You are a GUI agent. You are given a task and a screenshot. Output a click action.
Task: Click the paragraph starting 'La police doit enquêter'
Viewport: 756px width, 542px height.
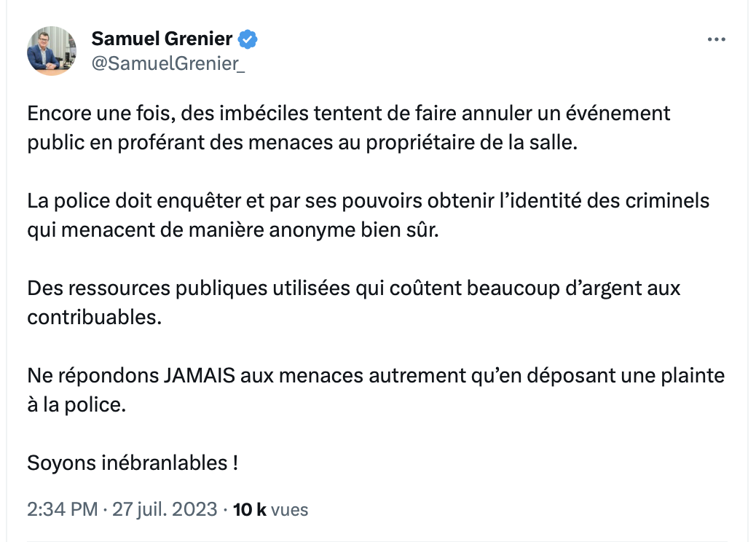point(369,215)
